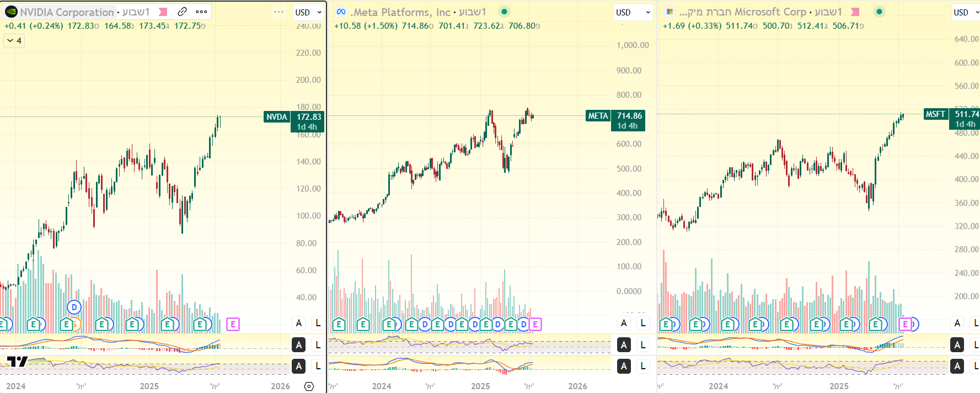The width and height of the screenshot is (980, 393).
Task: Click the META ticker label on the price scale
Action: [x=598, y=115]
